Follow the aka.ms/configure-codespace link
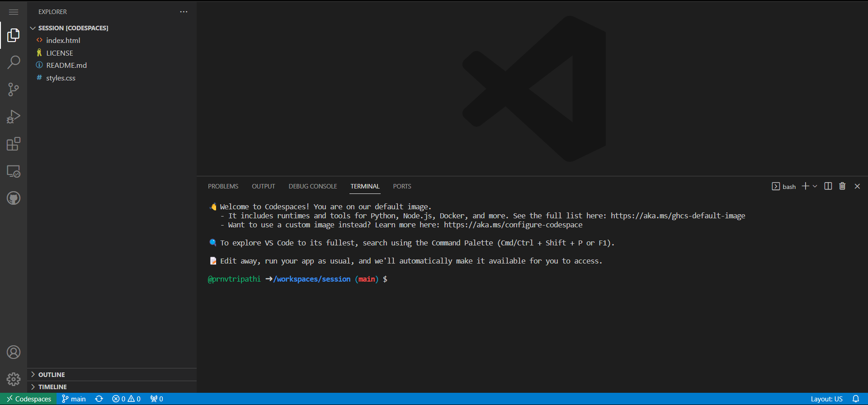The width and height of the screenshot is (868, 405). pos(513,225)
